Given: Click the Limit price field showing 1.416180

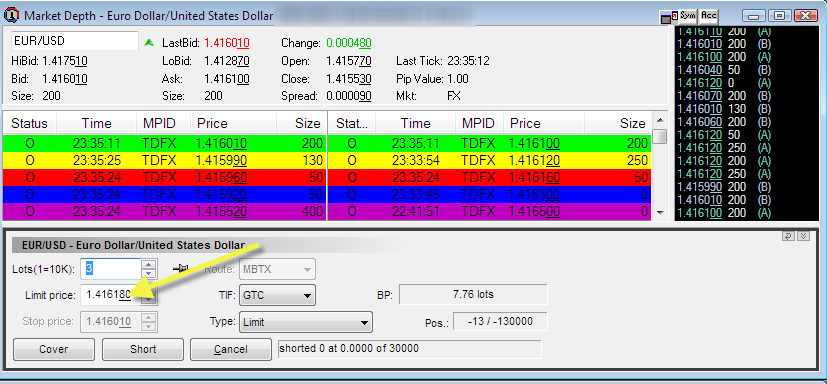Looking at the screenshot, I should click(x=111, y=295).
